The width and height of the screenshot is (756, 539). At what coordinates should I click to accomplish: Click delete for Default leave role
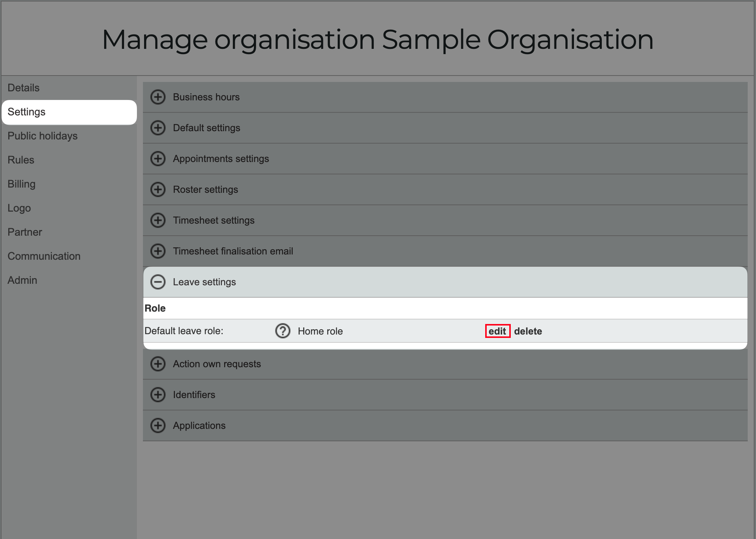click(528, 331)
